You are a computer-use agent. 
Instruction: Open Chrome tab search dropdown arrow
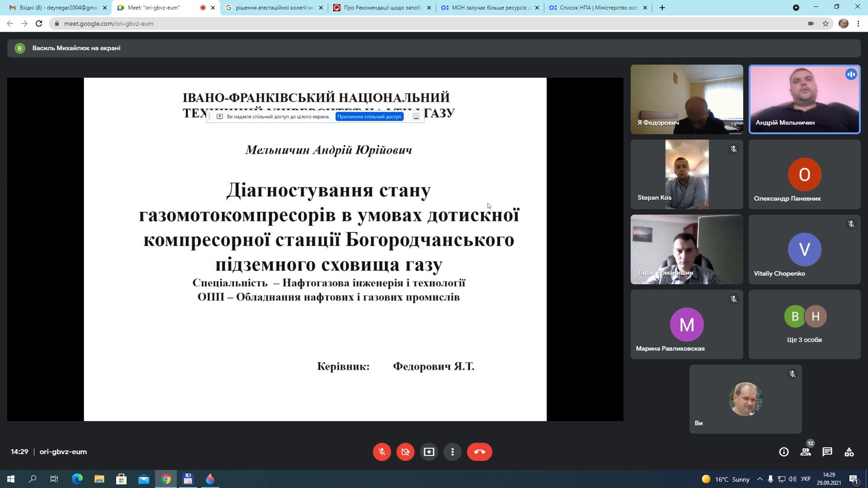pyautogui.click(x=796, y=8)
